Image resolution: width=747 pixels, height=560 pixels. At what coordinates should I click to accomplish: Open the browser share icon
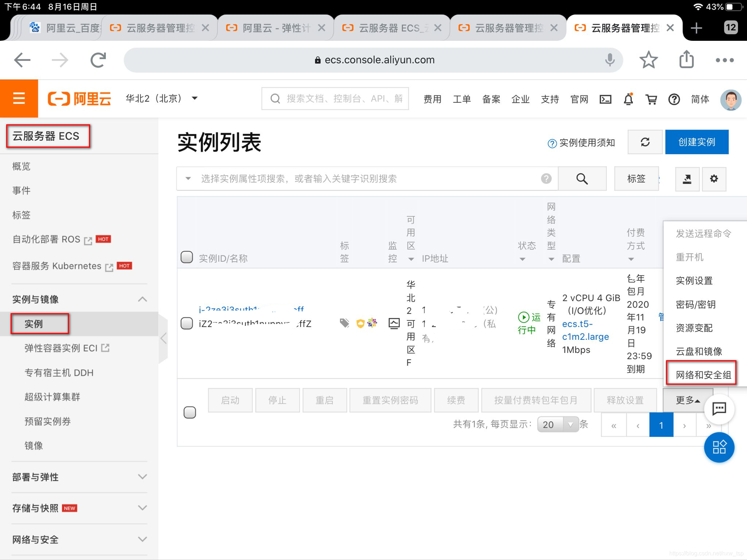pyautogui.click(x=686, y=59)
